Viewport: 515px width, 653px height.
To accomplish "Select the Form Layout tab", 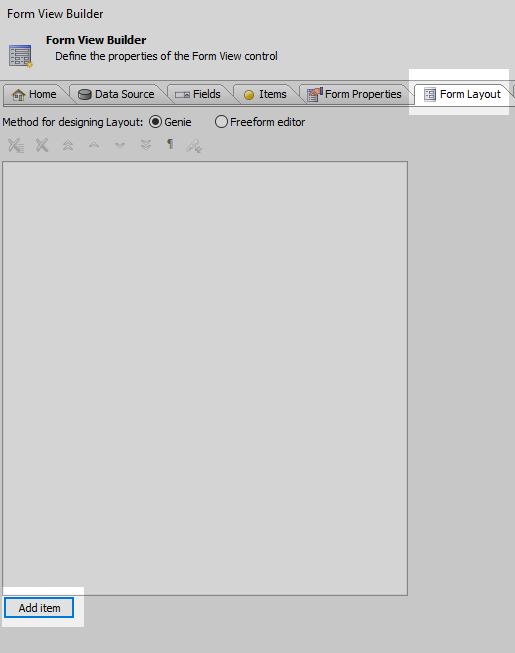I will click(x=462, y=95).
